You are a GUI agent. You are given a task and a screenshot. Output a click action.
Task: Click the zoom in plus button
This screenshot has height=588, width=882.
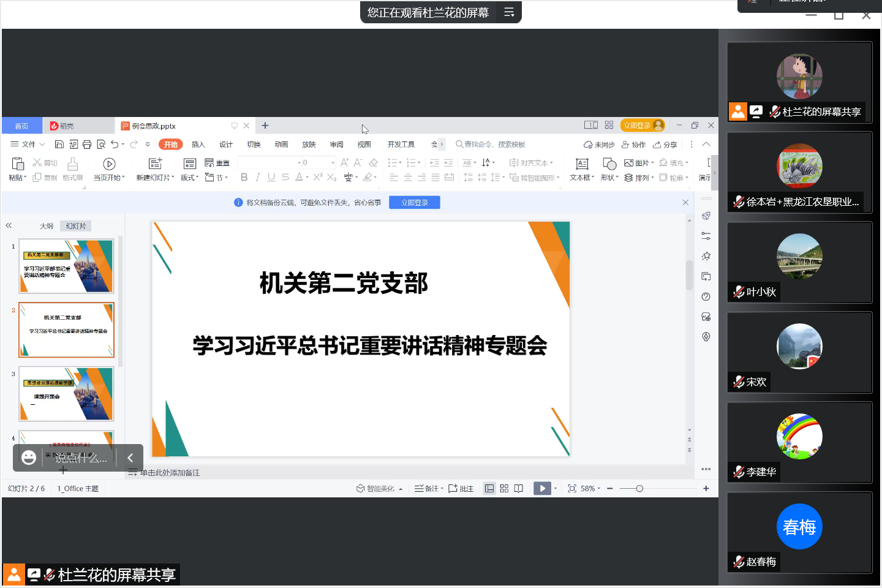706,488
